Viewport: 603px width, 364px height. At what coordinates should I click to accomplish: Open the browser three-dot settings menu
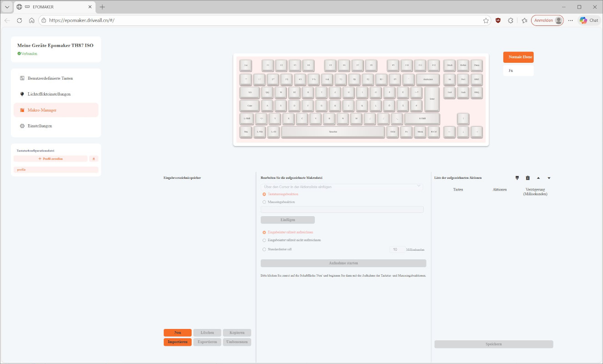[571, 20]
